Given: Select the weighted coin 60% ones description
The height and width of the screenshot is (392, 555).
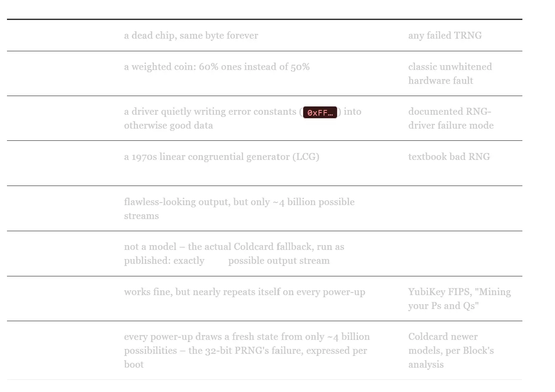Looking at the screenshot, I should [x=217, y=67].
